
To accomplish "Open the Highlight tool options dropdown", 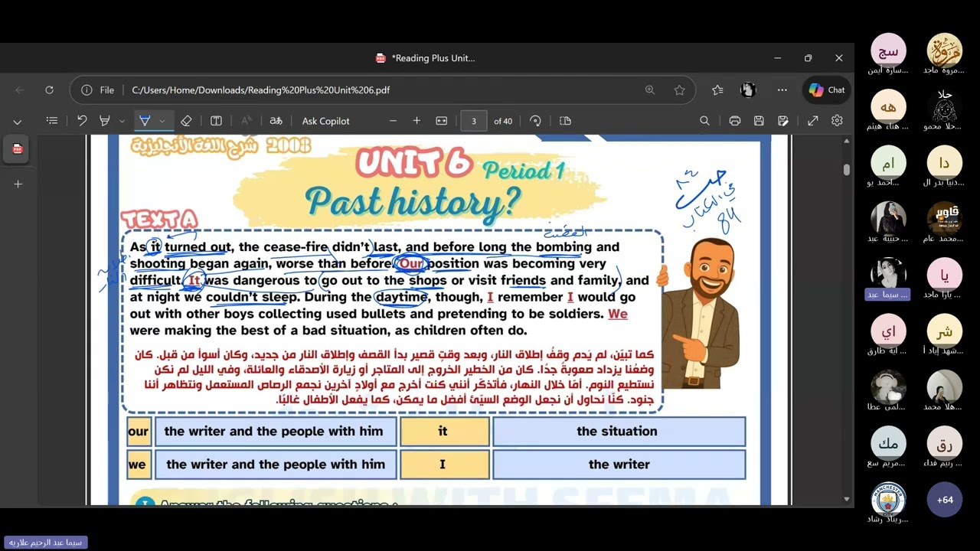I will coord(122,121).
